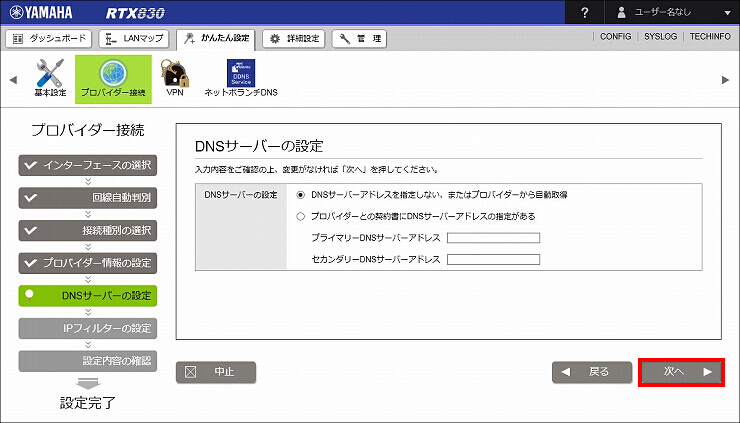Open the user menu dropdown arrow
This screenshot has height=423, width=740.
pos(728,13)
